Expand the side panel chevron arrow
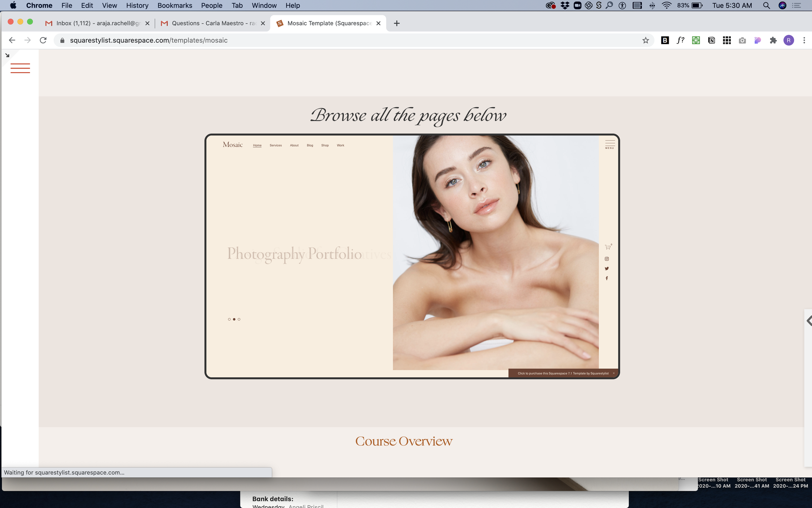The image size is (812, 508). tap(809, 320)
